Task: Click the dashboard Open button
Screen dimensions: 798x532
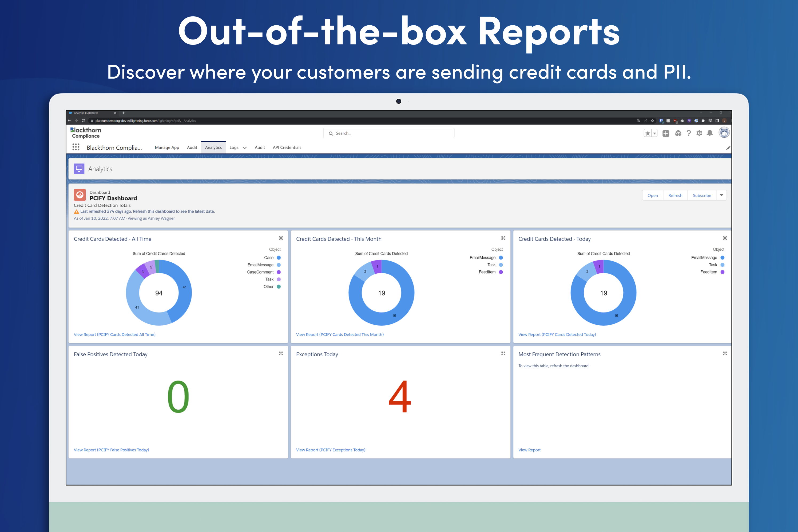Action: click(x=652, y=195)
